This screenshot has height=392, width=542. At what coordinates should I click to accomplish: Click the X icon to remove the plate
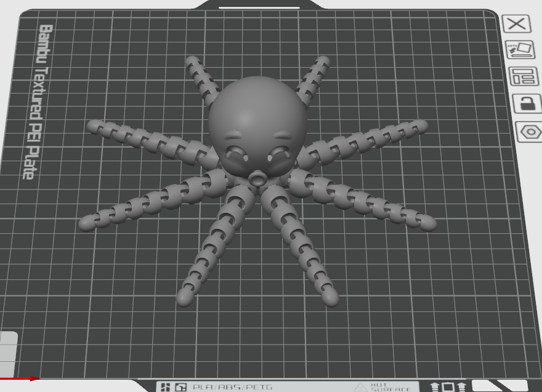pos(516,24)
